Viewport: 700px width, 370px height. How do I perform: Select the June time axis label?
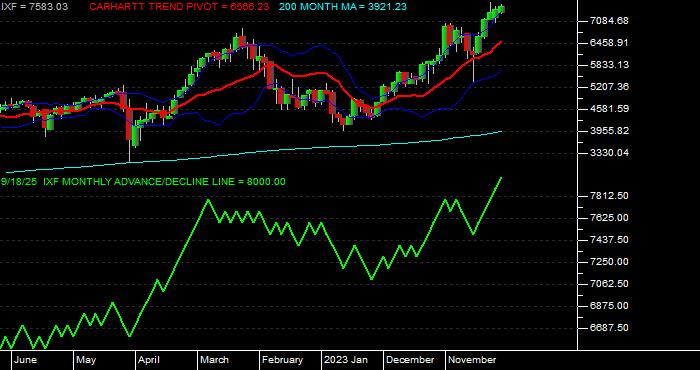(25, 360)
